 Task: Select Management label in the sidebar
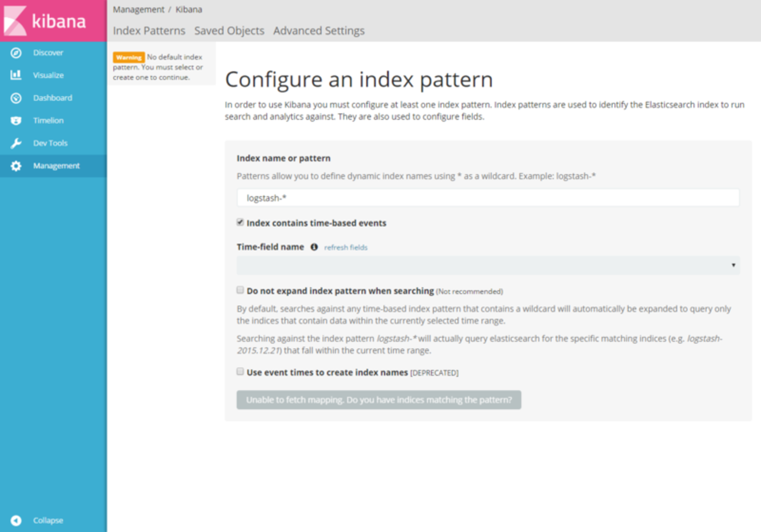point(56,166)
